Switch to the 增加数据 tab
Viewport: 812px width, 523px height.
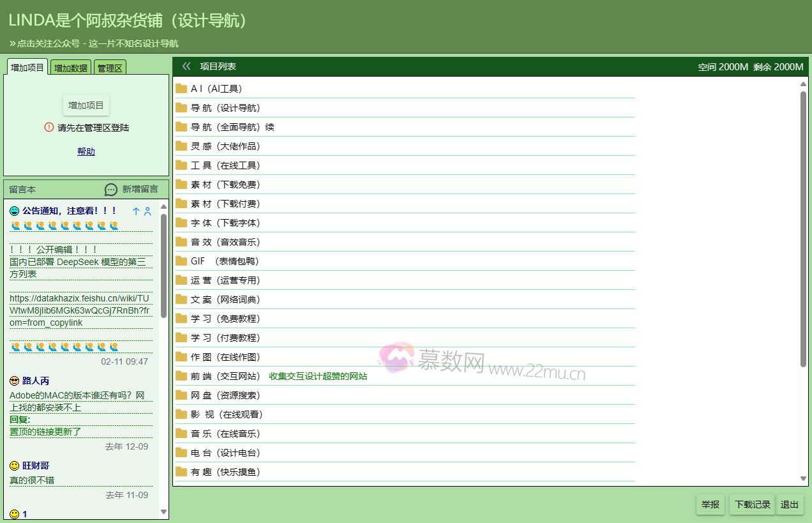pyautogui.click(x=70, y=68)
